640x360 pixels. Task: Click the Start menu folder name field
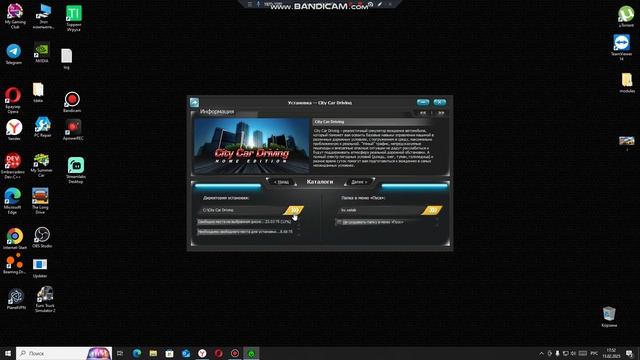pos(380,210)
